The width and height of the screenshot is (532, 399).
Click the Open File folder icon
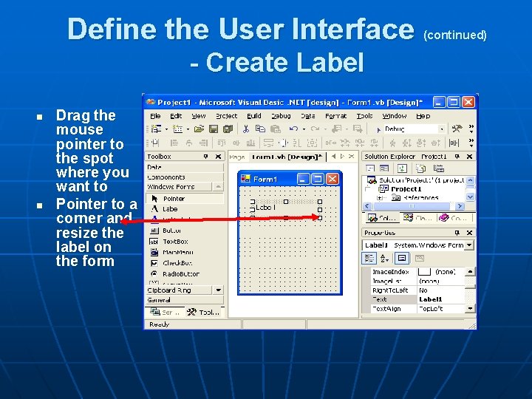[x=199, y=129]
